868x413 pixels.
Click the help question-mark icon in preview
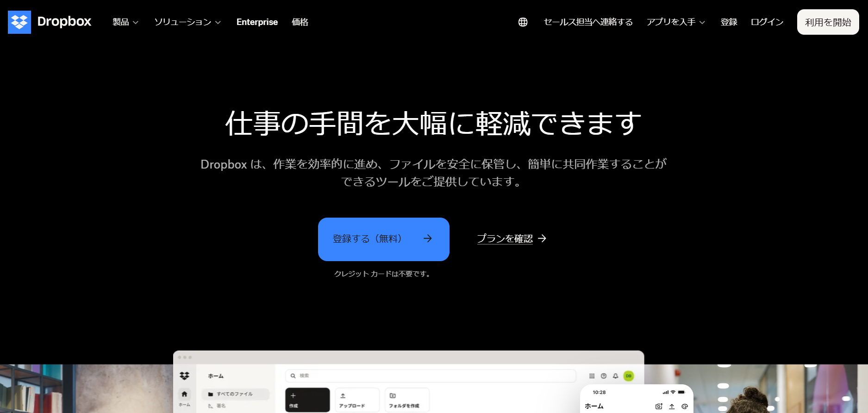(604, 376)
